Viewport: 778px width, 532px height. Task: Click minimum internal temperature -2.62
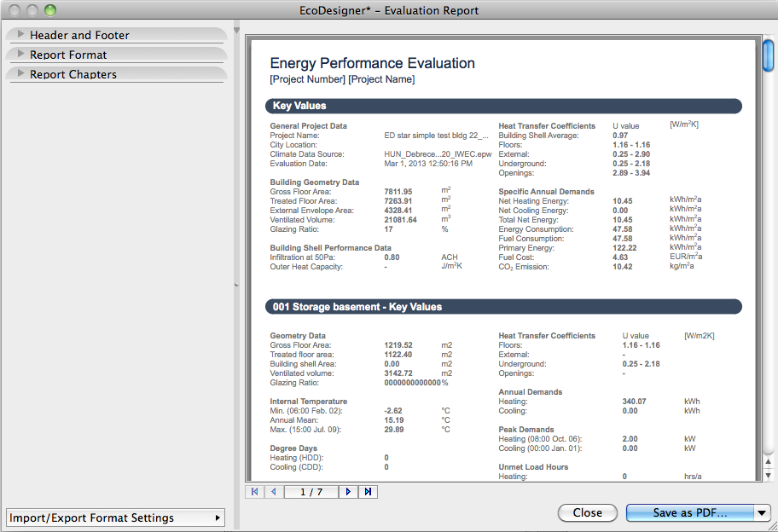(x=393, y=411)
